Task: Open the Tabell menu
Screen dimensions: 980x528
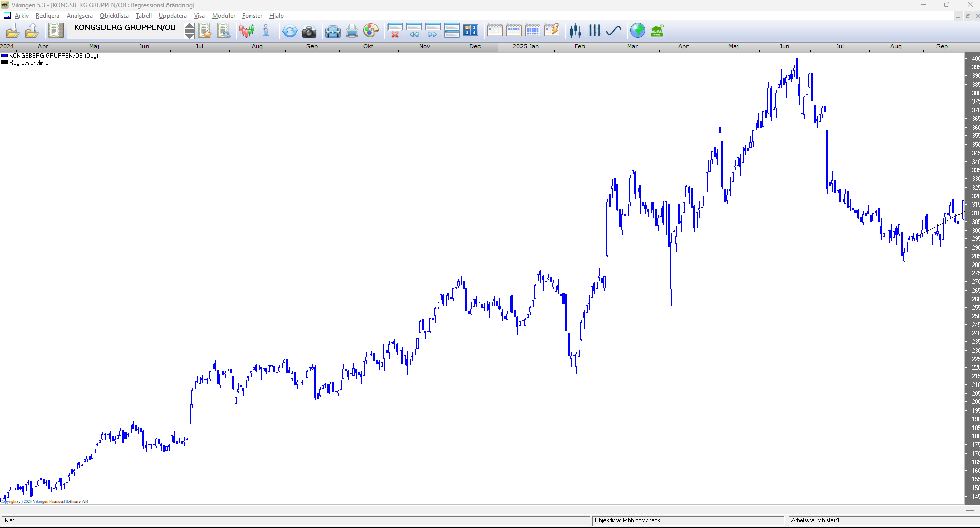Action: pos(143,16)
